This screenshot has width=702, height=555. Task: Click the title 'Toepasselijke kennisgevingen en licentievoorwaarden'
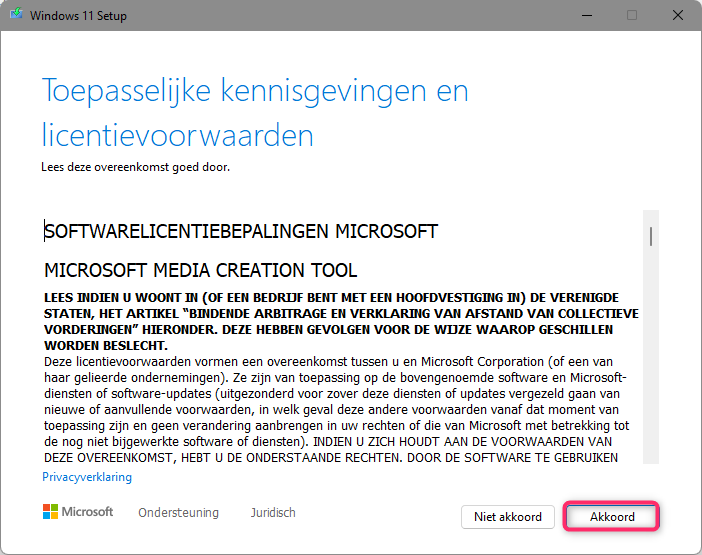click(255, 112)
